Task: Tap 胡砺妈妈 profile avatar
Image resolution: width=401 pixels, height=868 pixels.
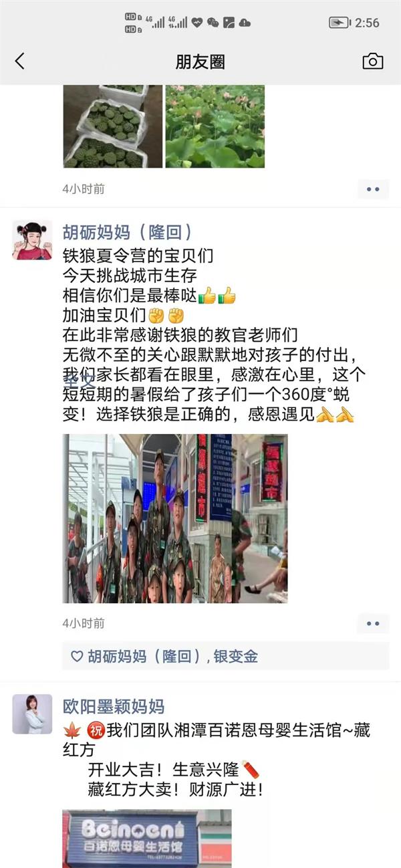Action: tap(32, 240)
